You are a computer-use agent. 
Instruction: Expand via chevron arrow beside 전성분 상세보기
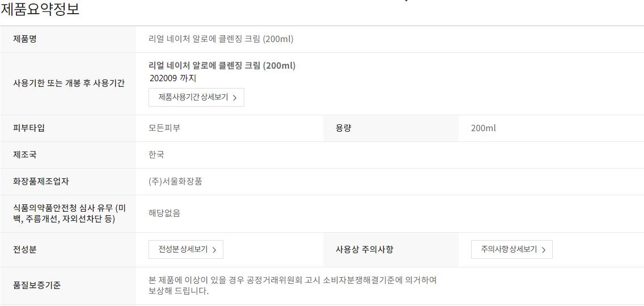coord(214,250)
